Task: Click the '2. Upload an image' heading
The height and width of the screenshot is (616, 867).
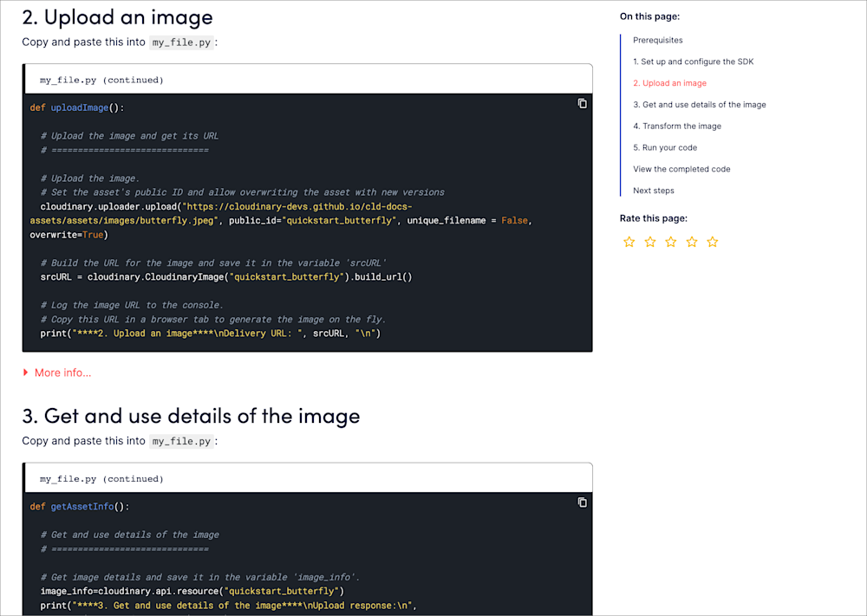Action: pyautogui.click(x=117, y=17)
